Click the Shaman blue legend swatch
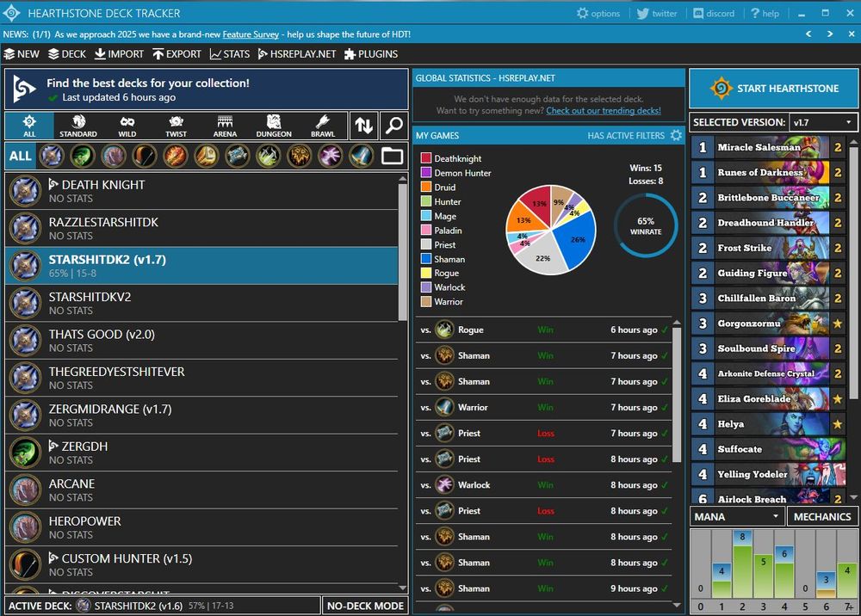Screen dimensions: 861x616 coord(425,259)
